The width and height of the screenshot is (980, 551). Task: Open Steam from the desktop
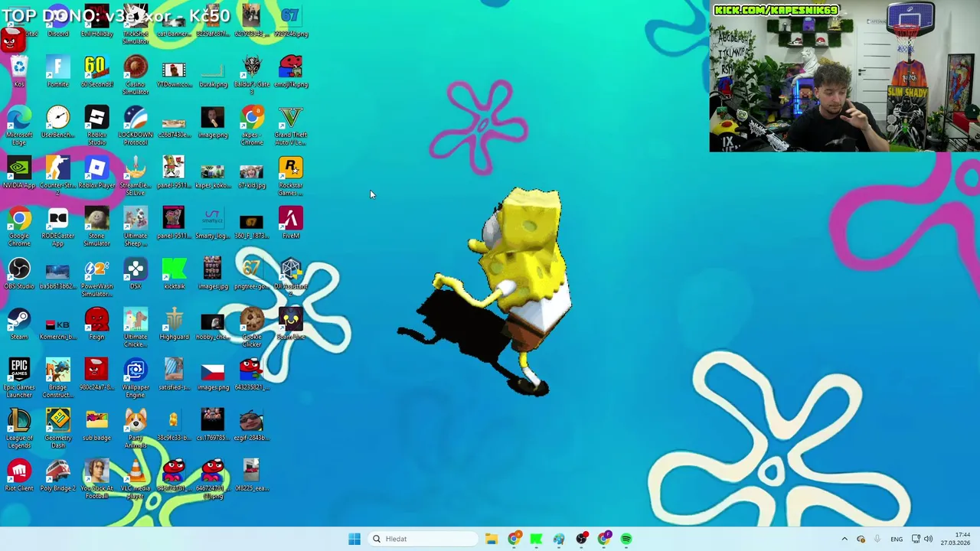click(x=19, y=324)
